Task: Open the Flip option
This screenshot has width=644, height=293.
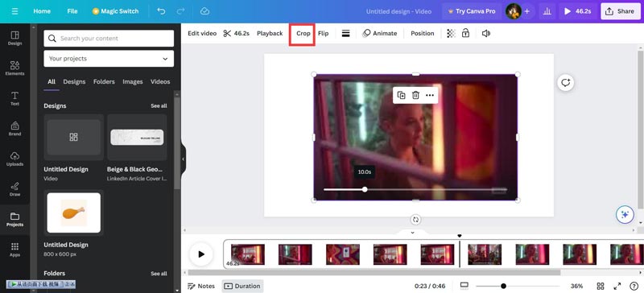Action: (324, 33)
